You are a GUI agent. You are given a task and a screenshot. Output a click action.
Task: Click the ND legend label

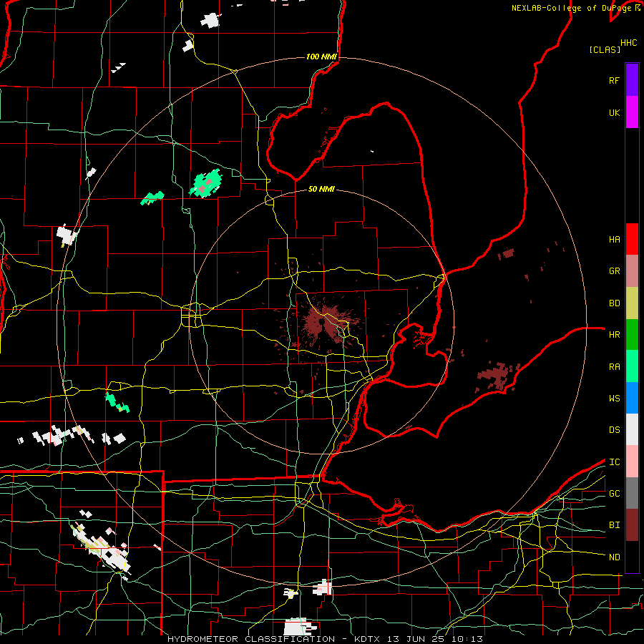pos(614,557)
